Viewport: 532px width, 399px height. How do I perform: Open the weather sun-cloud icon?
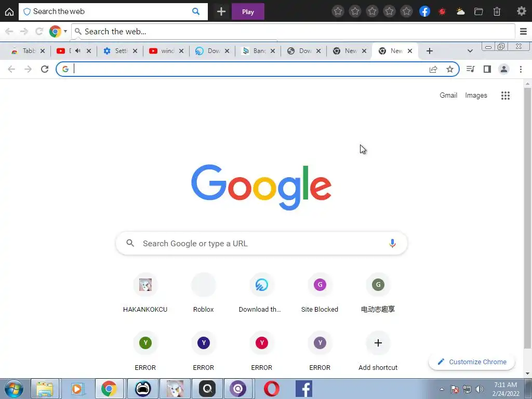tap(460, 11)
